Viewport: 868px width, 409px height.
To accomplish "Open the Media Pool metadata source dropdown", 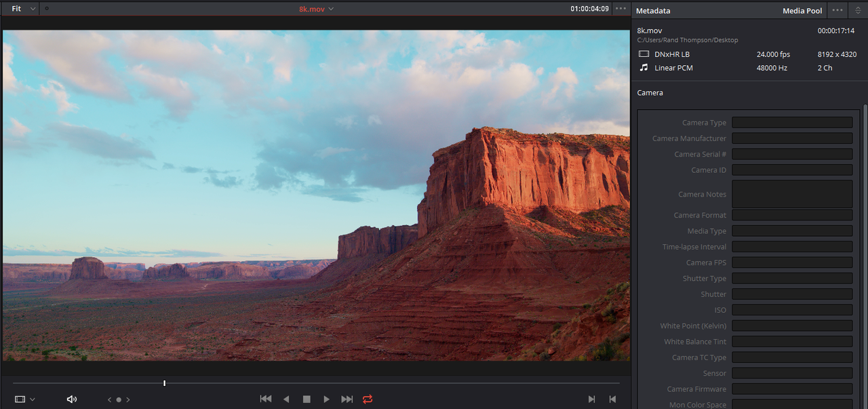I will pos(802,10).
